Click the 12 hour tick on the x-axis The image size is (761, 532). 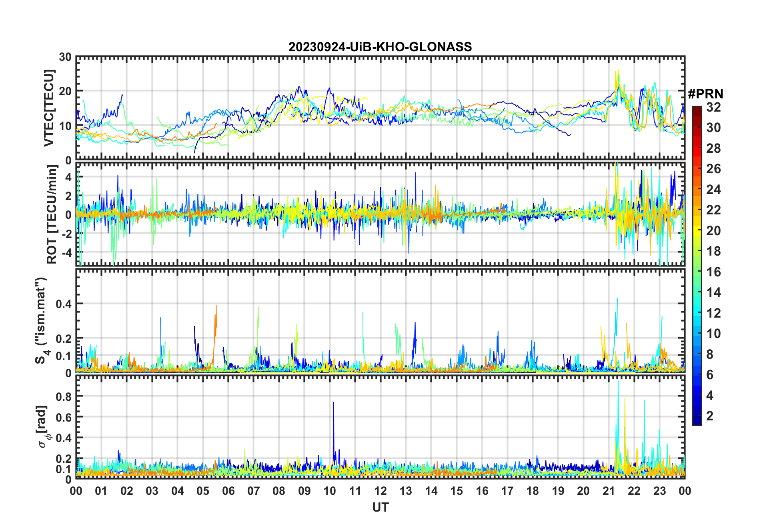(x=380, y=491)
